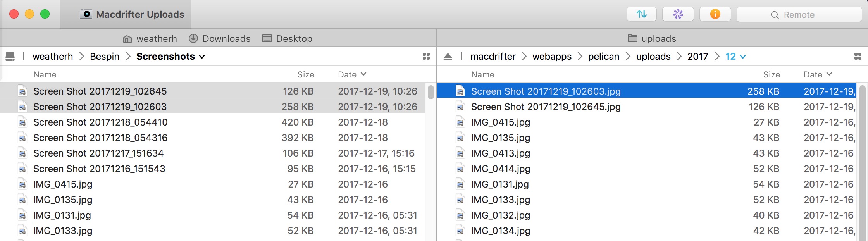This screenshot has width=868, height=241.
Task: Click the Sync transfer arrows toolbar button
Action: click(x=641, y=14)
